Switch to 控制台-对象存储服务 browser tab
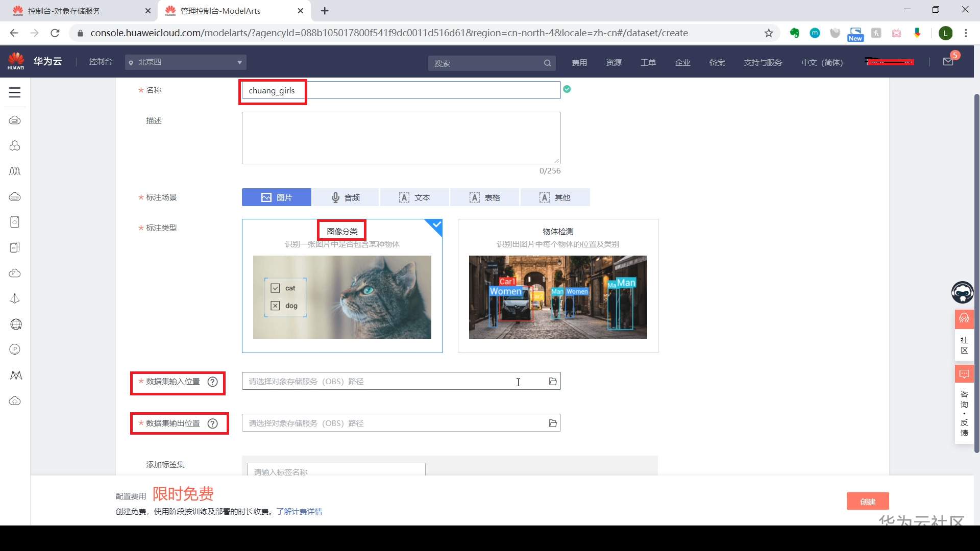This screenshot has height=551, width=980. click(x=64, y=11)
